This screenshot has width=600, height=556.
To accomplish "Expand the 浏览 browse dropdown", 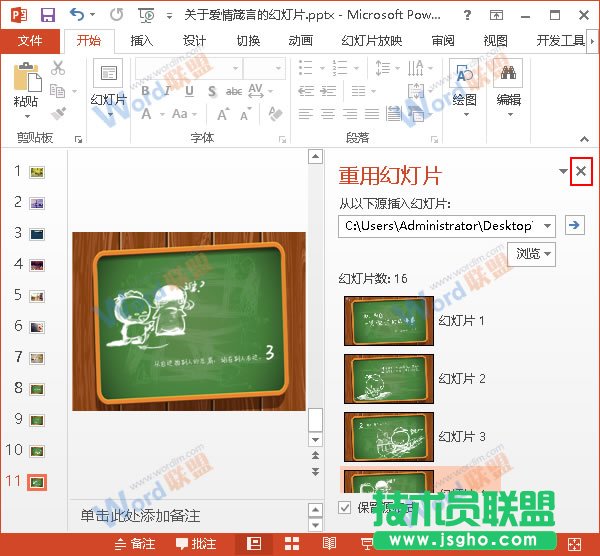I will (534, 254).
